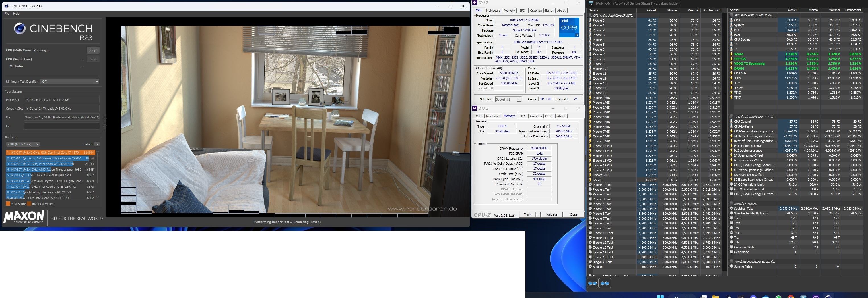The width and height of the screenshot is (868, 298).
Task: Open About tab in lower CPU-Z window
Action: coord(561,116)
